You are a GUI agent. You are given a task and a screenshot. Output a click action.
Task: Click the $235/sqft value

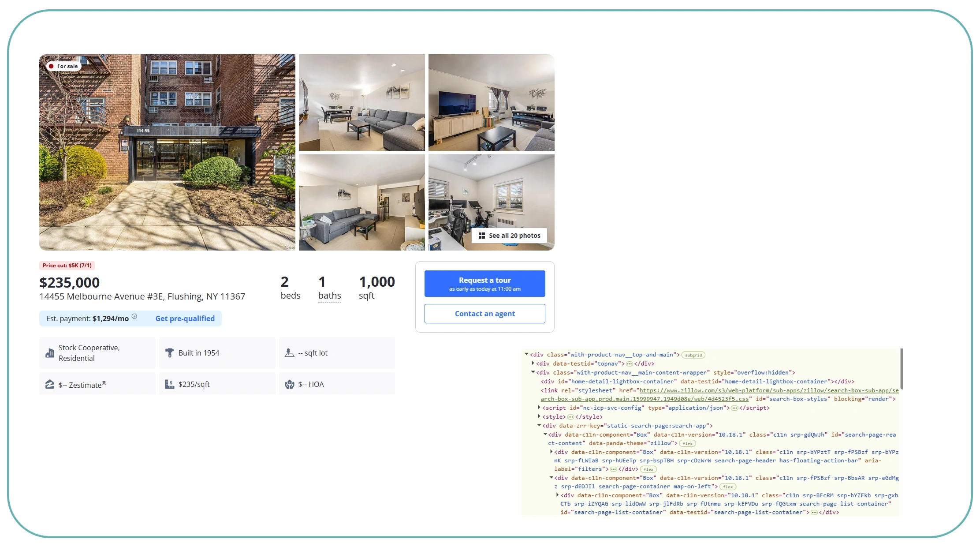click(194, 384)
